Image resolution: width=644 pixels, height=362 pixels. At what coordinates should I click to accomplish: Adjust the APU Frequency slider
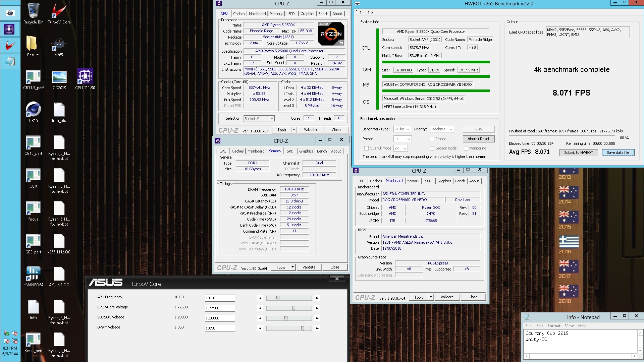278,298
